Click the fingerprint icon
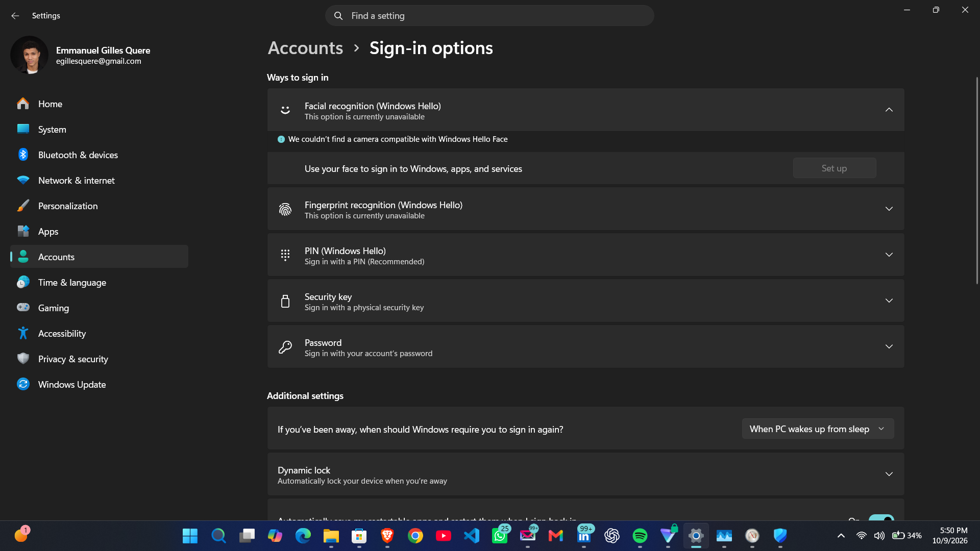The width and height of the screenshot is (980, 551). click(285, 209)
